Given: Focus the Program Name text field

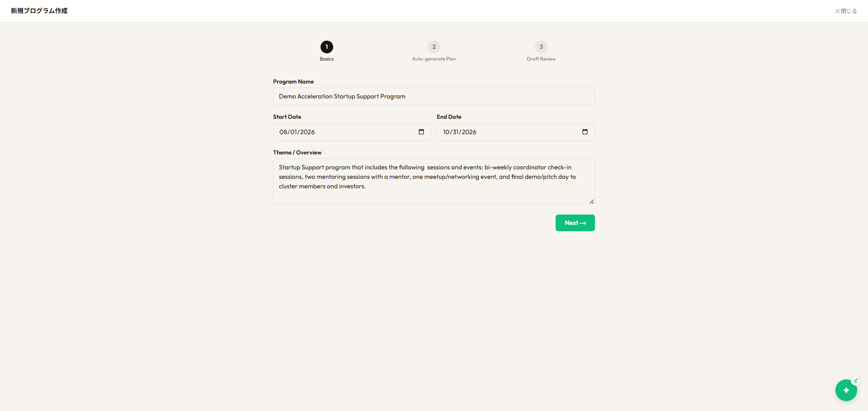Looking at the screenshot, I should tap(434, 96).
